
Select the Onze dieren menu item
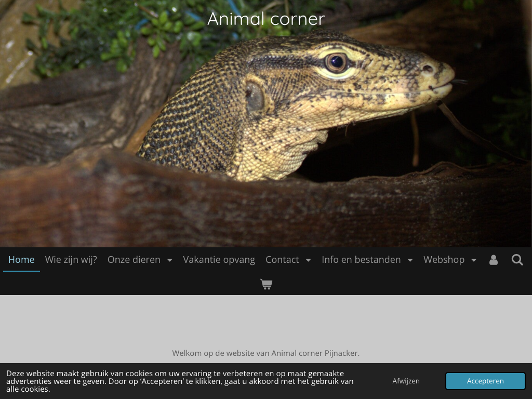tap(134, 260)
